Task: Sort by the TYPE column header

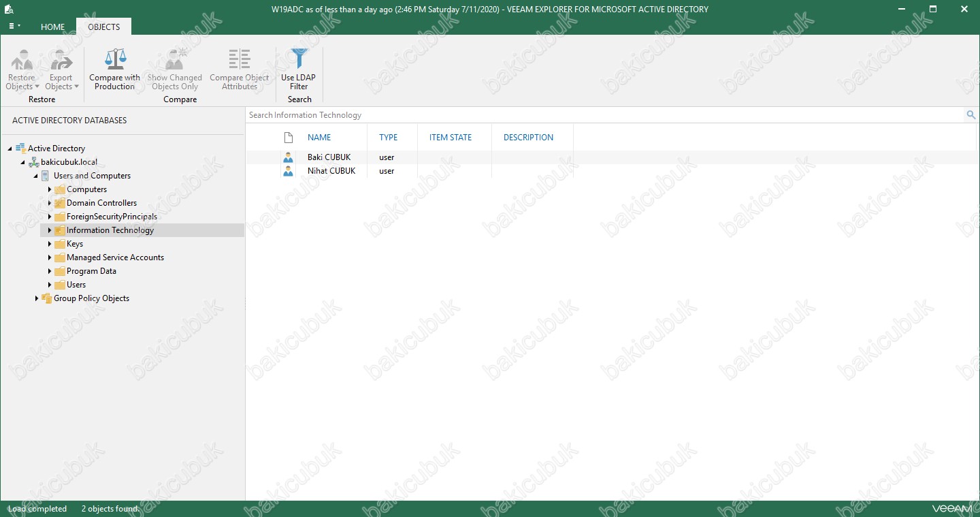Action: tap(389, 138)
